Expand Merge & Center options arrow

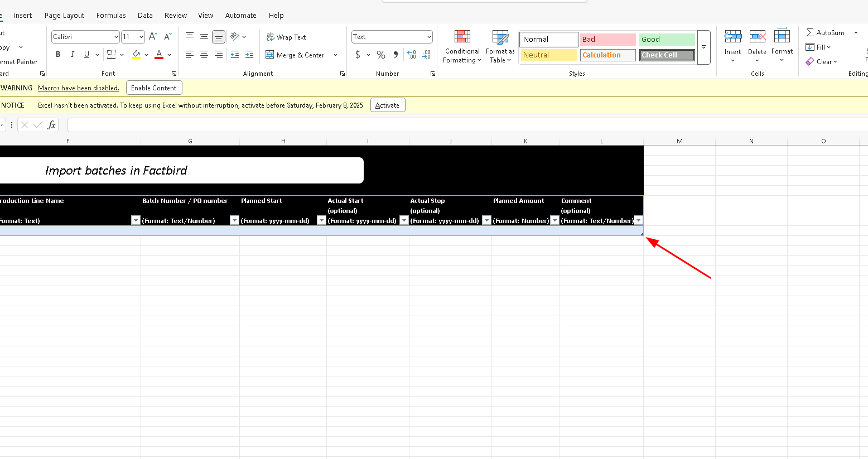[335, 55]
